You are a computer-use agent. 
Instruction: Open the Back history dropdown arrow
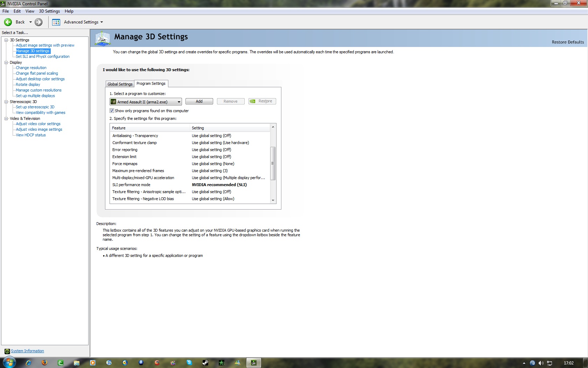30,22
